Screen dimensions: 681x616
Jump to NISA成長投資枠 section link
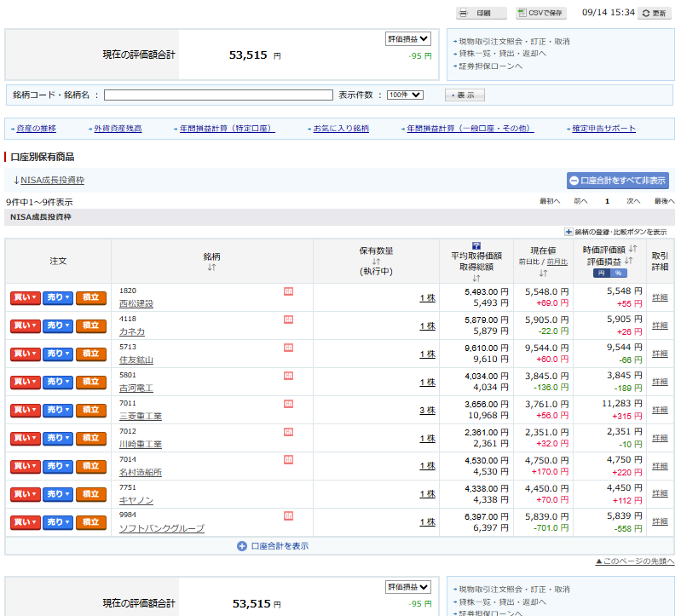click(53, 180)
